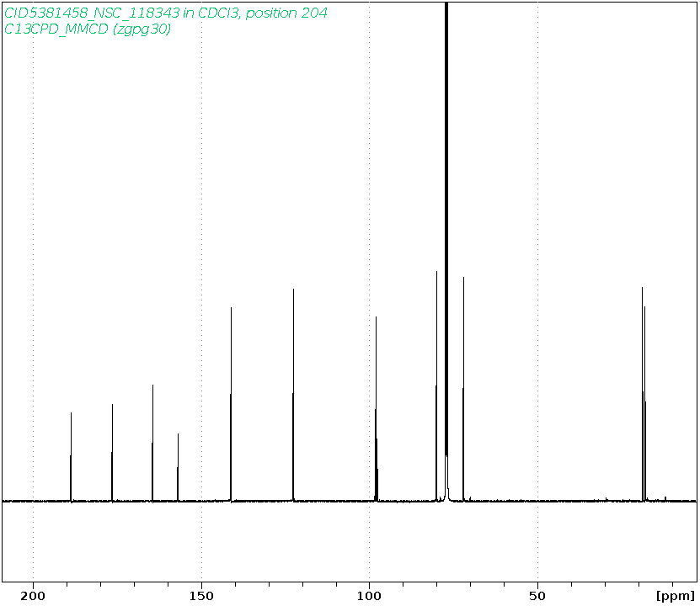Click the peak near 80 ppm
Image resolution: width=700 pixels, height=606 pixels.
(x=436, y=386)
